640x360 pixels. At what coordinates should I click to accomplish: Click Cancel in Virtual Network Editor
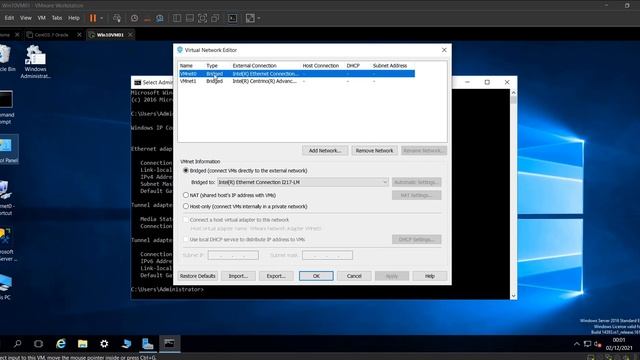(x=354, y=276)
